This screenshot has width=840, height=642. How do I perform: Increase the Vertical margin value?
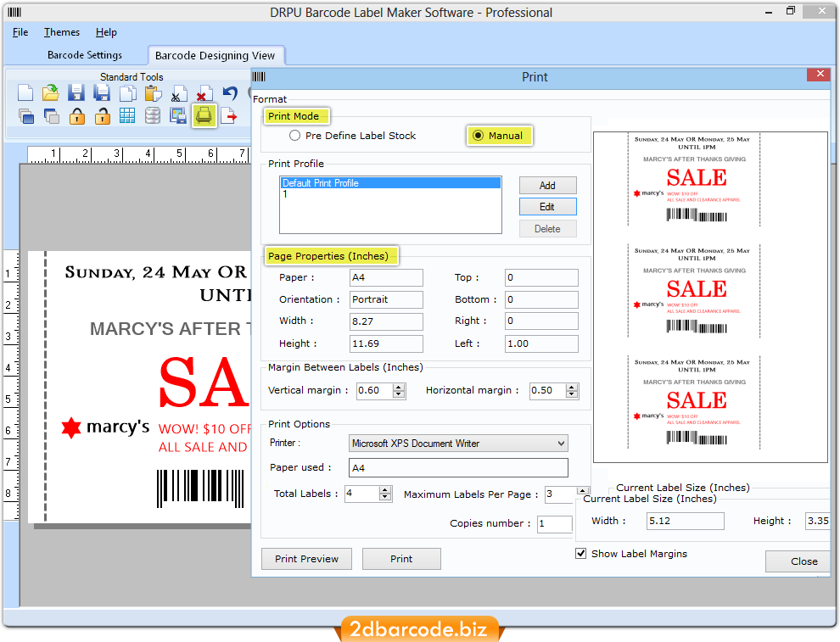(399, 387)
